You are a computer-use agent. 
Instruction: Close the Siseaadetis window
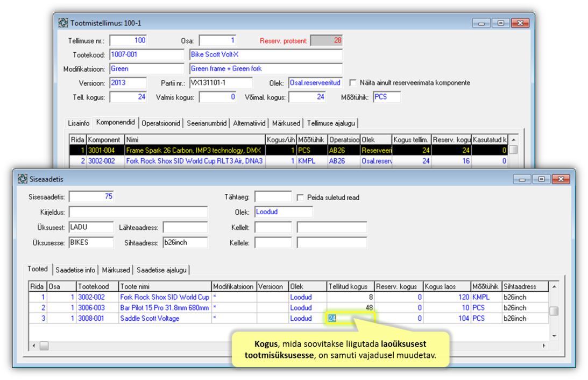click(x=561, y=179)
